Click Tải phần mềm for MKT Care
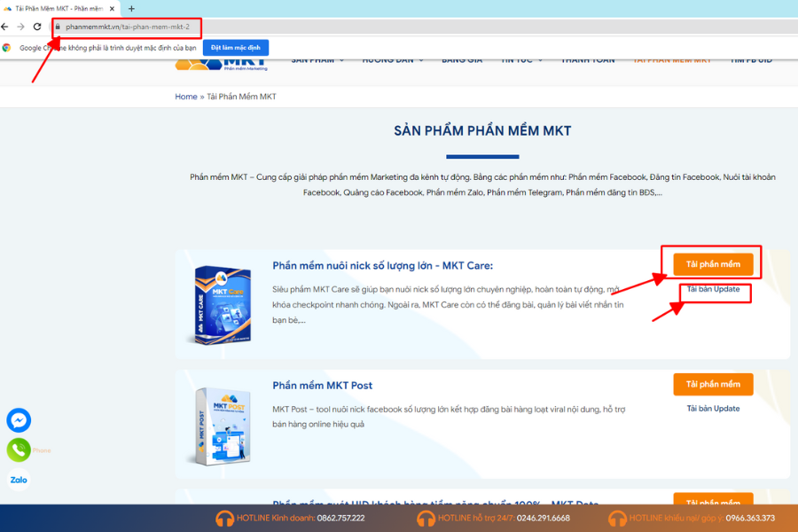This screenshot has width=798, height=532. [x=713, y=264]
